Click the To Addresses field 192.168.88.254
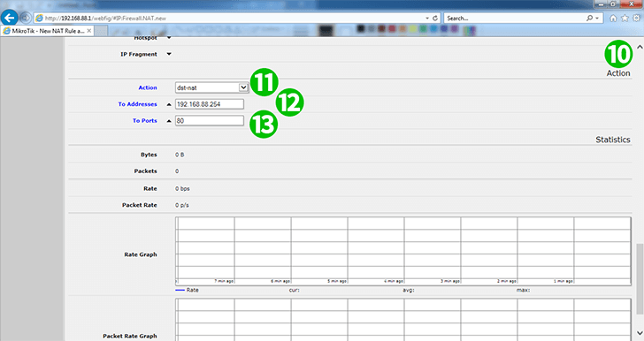The image size is (644, 341). click(x=210, y=104)
